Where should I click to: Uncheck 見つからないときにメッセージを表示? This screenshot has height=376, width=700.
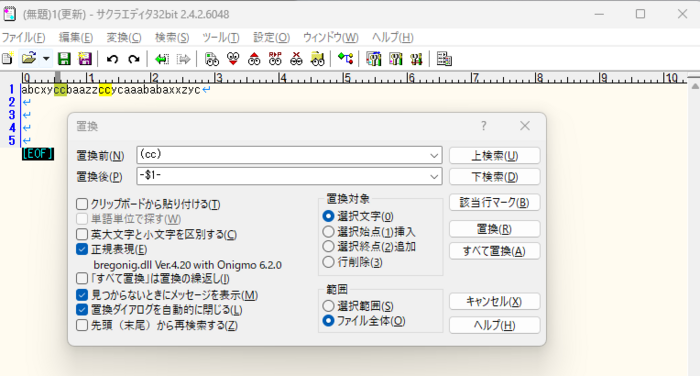82,295
